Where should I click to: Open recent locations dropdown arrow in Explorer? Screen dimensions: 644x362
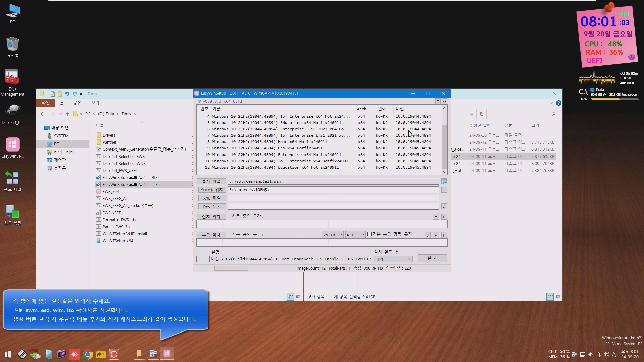[x=60, y=114]
